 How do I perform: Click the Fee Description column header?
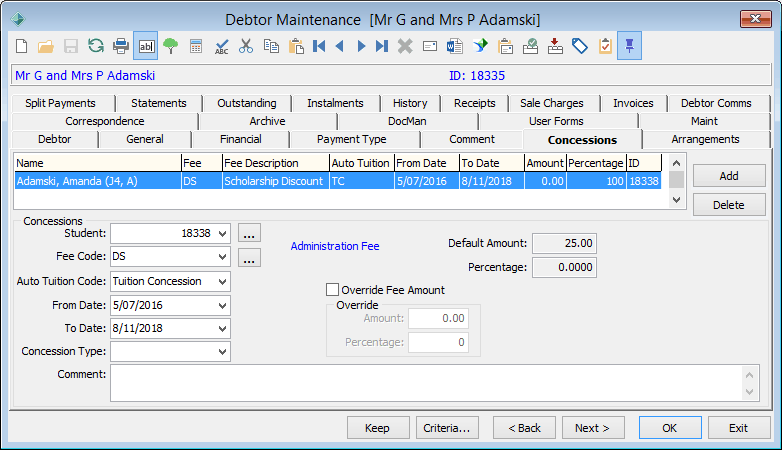[275, 163]
